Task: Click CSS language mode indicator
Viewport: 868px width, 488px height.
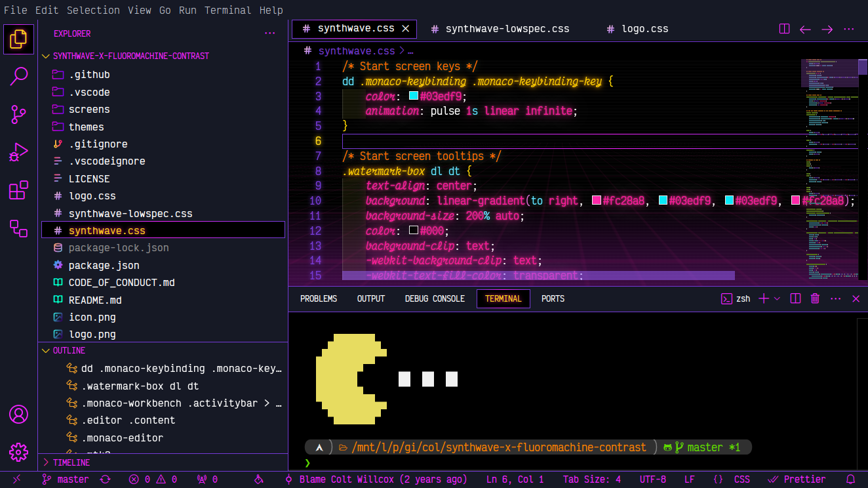Action: point(742,479)
